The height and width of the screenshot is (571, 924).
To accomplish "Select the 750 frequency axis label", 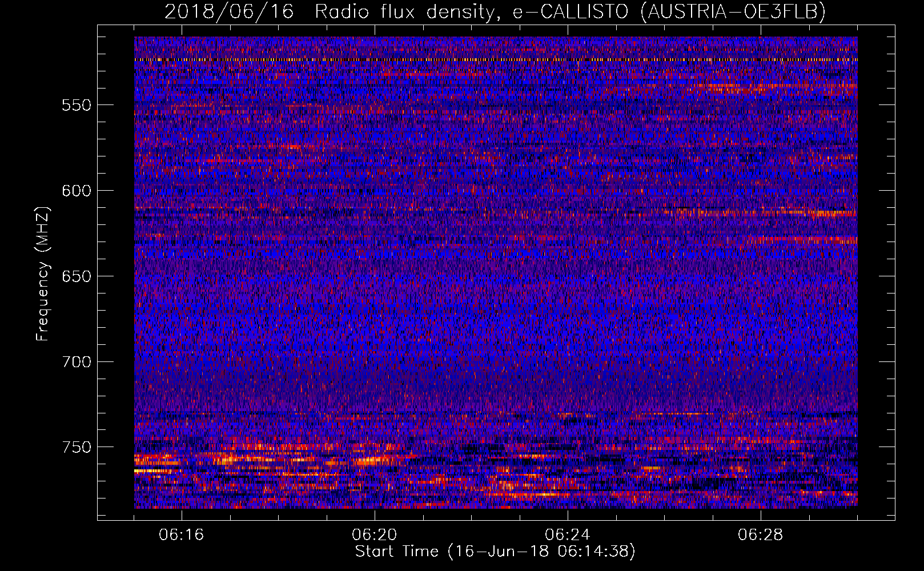I will pyautogui.click(x=77, y=447).
